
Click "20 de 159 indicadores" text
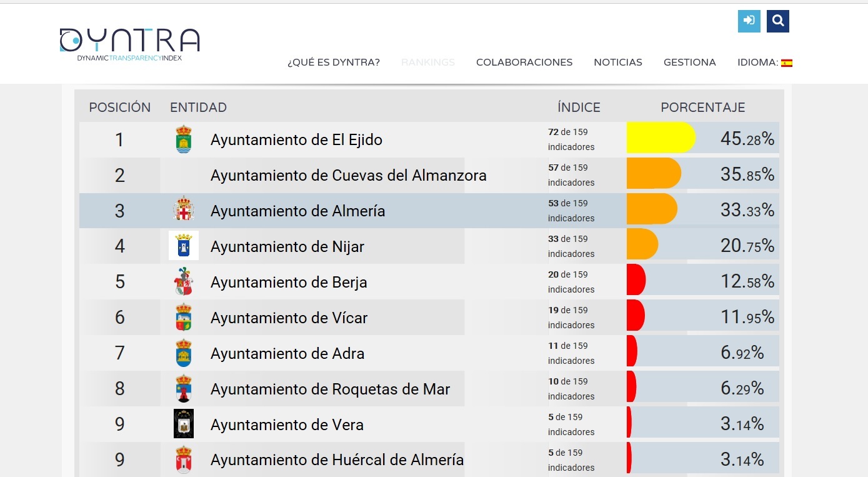click(x=571, y=282)
